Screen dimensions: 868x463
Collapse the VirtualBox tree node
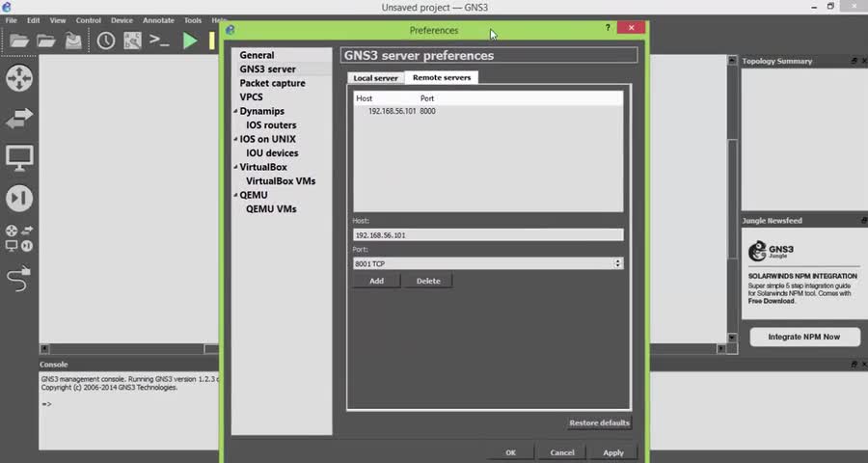coord(235,167)
